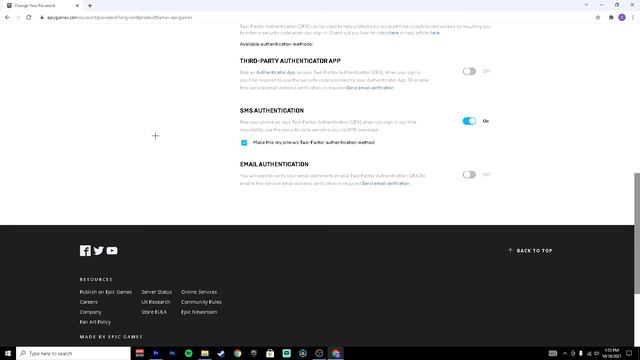Open Publish on Epic Games link
640x360 pixels.
[x=106, y=292]
